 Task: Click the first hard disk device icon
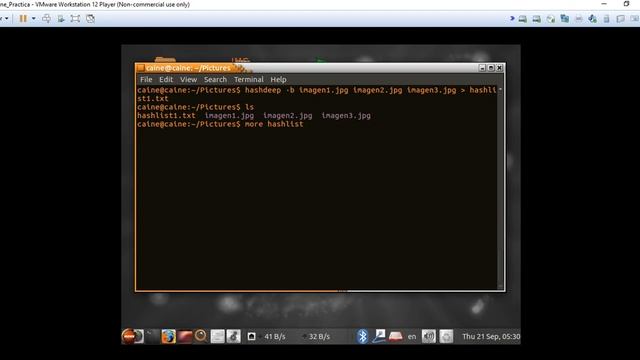(522, 19)
